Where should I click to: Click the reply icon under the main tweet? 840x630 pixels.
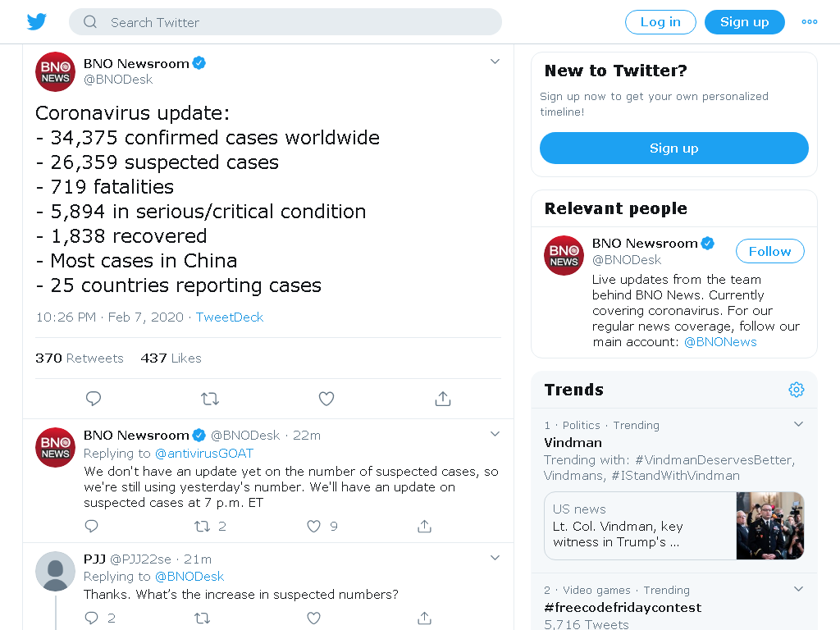(94, 399)
